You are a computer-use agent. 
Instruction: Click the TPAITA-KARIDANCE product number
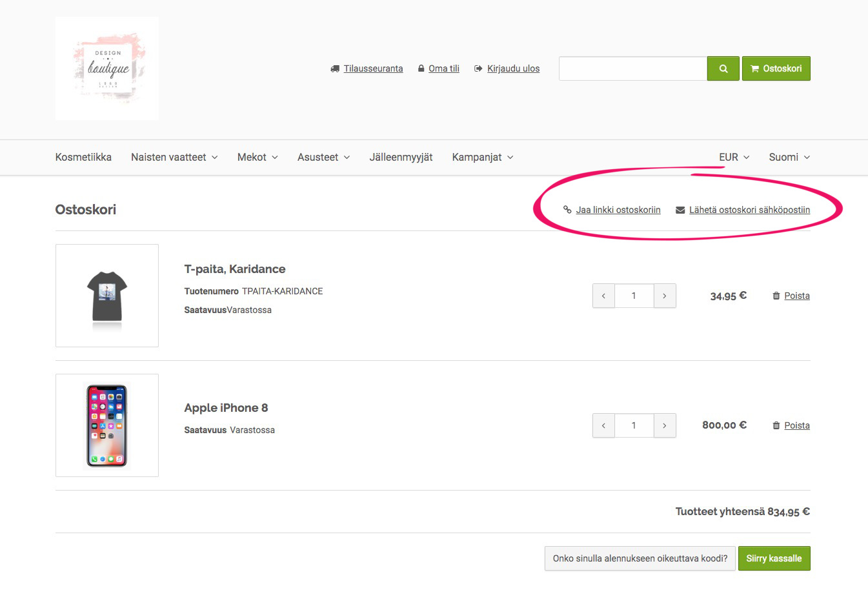click(x=282, y=291)
